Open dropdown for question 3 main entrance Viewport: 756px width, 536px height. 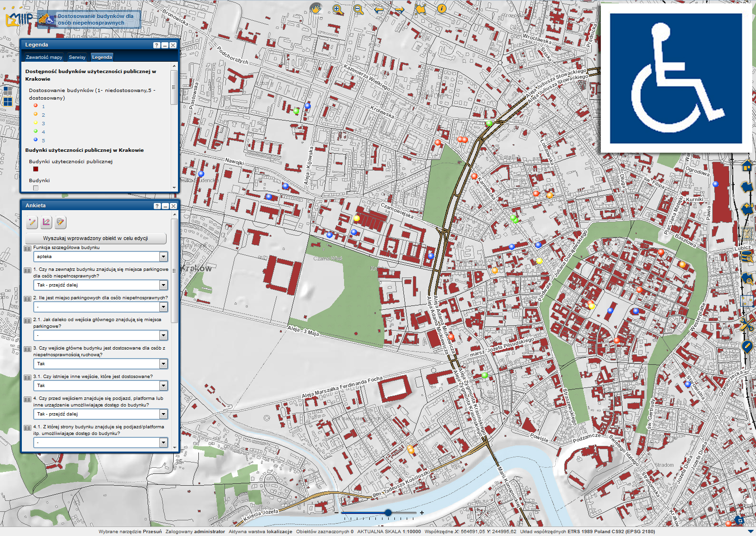[x=163, y=364]
